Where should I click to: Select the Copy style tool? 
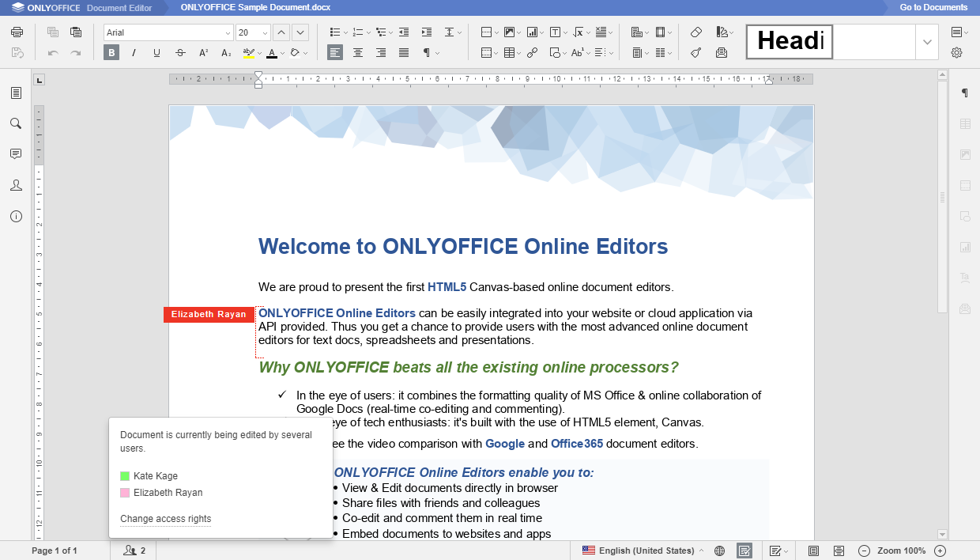click(696, 52)
